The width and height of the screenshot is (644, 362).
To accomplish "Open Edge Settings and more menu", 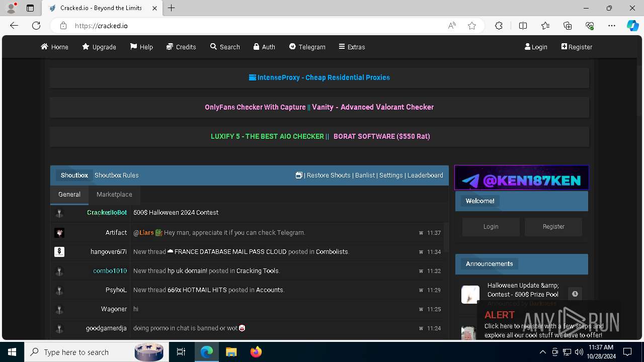I will click(612, 26).
